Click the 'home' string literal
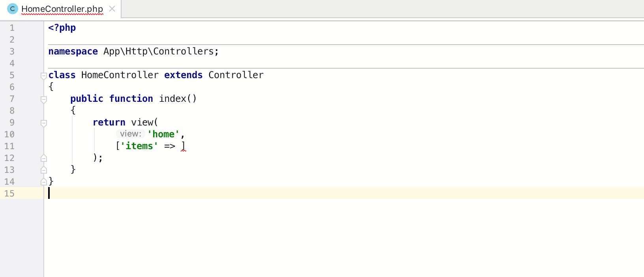This screenshot has width=644, height=277. point(163,134)
